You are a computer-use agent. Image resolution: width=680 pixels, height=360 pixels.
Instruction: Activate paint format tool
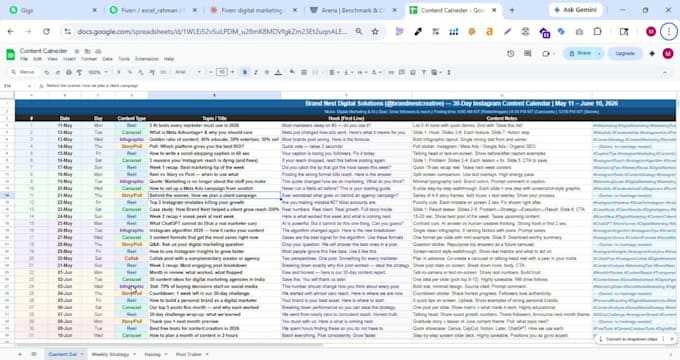pyautogui.click(x=79, y=72)
